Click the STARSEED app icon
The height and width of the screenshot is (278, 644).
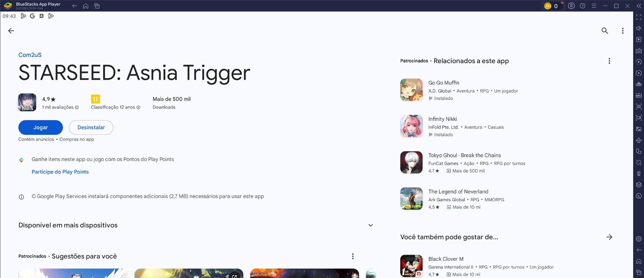pos(27,102)
